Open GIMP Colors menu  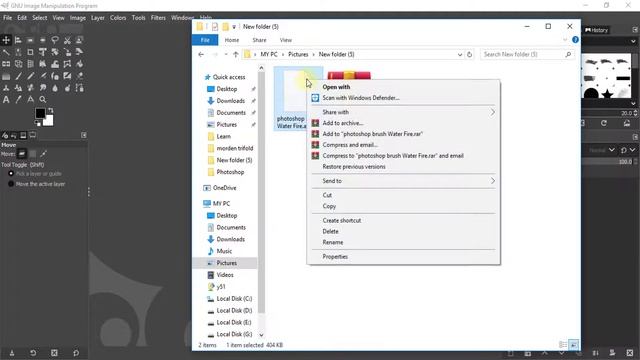[118, 18]
